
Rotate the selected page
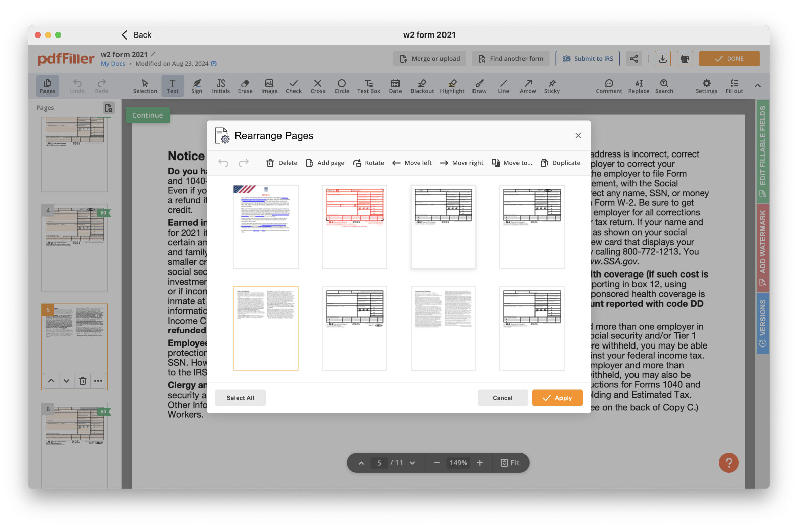[368, 163]
